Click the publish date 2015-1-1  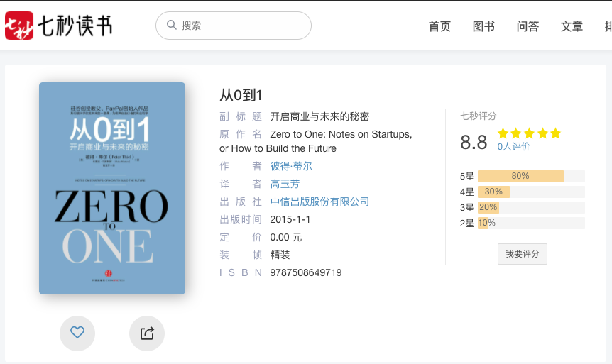pyautogui.click(x=290, y=220)
